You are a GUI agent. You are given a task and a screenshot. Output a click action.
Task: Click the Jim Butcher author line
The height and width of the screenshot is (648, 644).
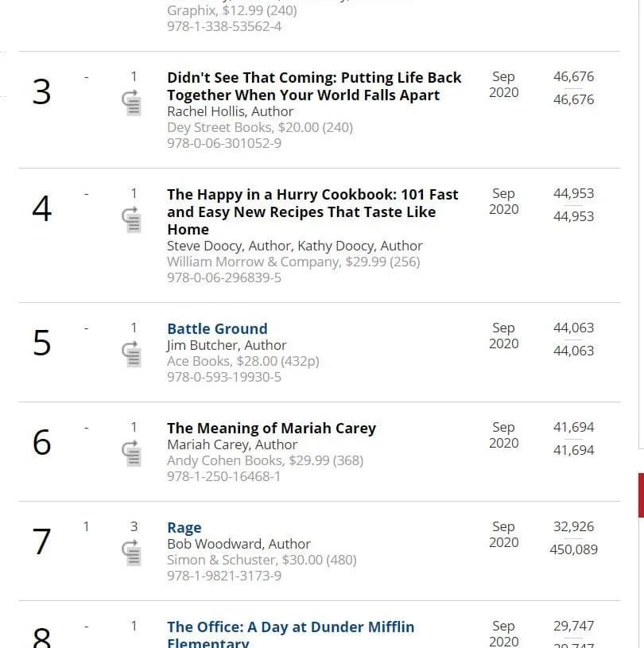pyautogui.click(x=227, y=345)
